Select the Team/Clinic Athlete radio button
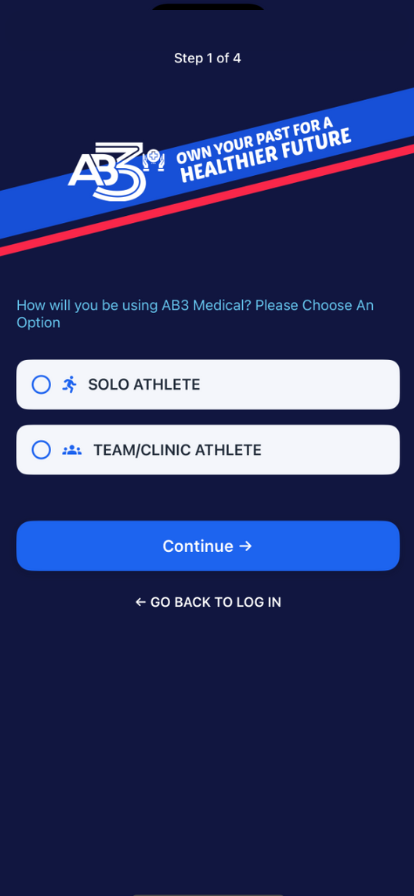This screenshot has height=896, width=414. click(41, 450)
